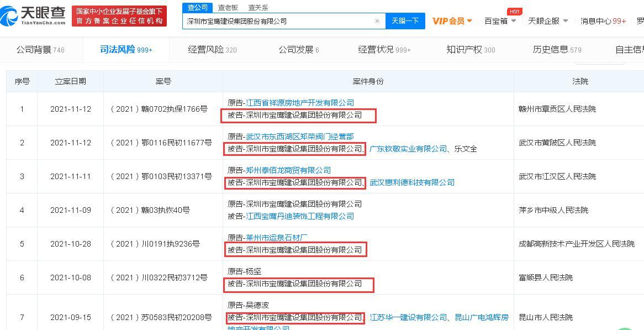Click date 2021-09-15 in row 7
The height and width of the screenshot is (330, 644).
[71, 317]
